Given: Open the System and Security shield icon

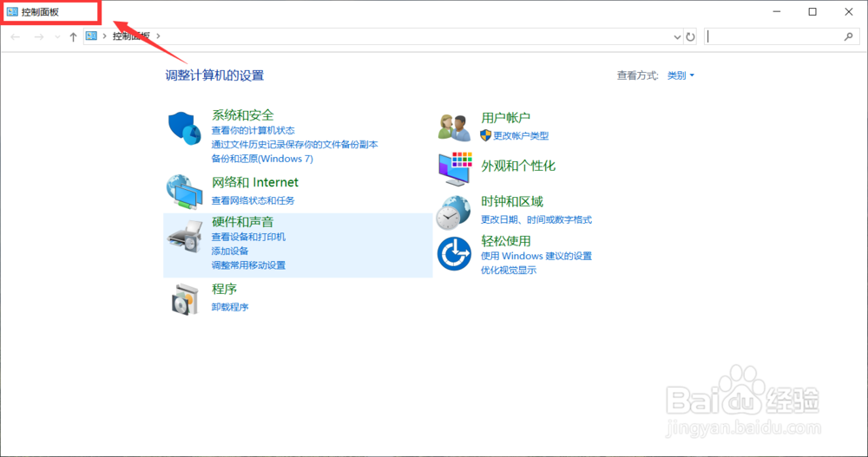Looking at the screenshot, I should coord(185,127).
